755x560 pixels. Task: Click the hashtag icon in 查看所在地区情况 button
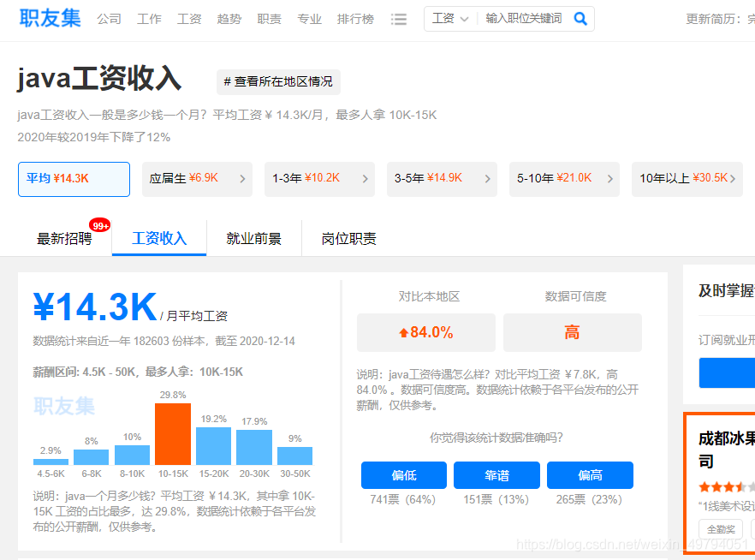tap(226, 82)
